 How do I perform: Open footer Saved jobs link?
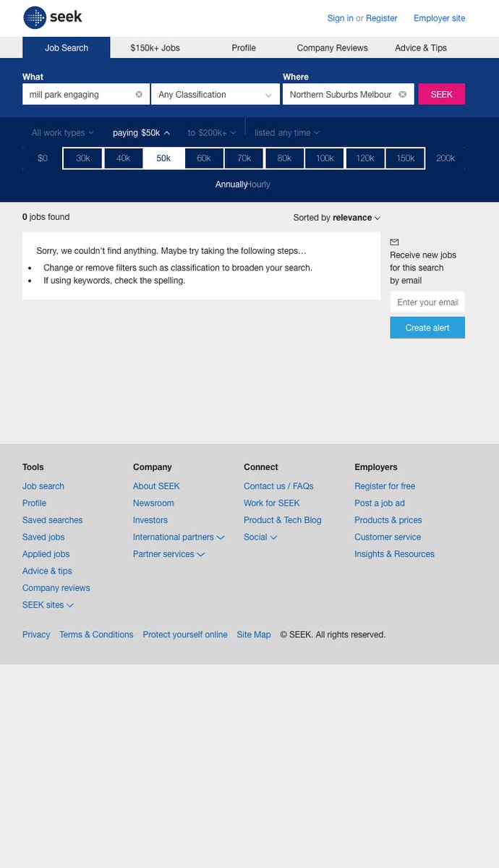43,537
